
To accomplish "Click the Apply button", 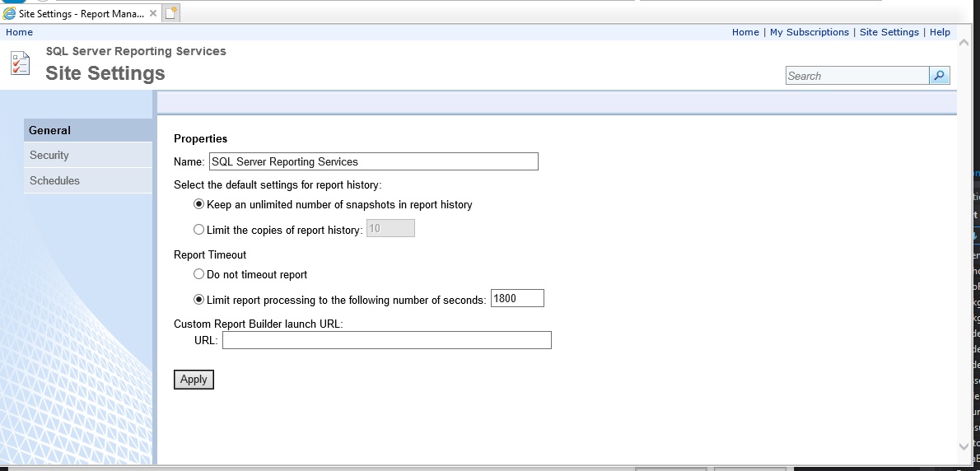I will (194, 379).
